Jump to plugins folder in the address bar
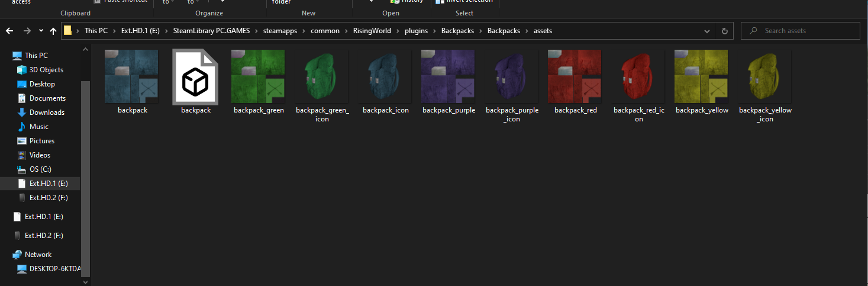This screenshot has width=868, height=286. pos(416,31)
